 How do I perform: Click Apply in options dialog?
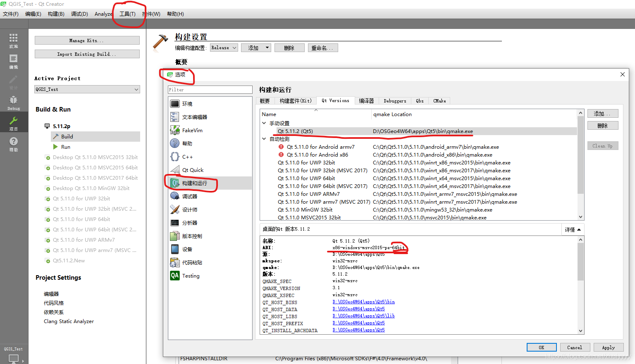609,347
